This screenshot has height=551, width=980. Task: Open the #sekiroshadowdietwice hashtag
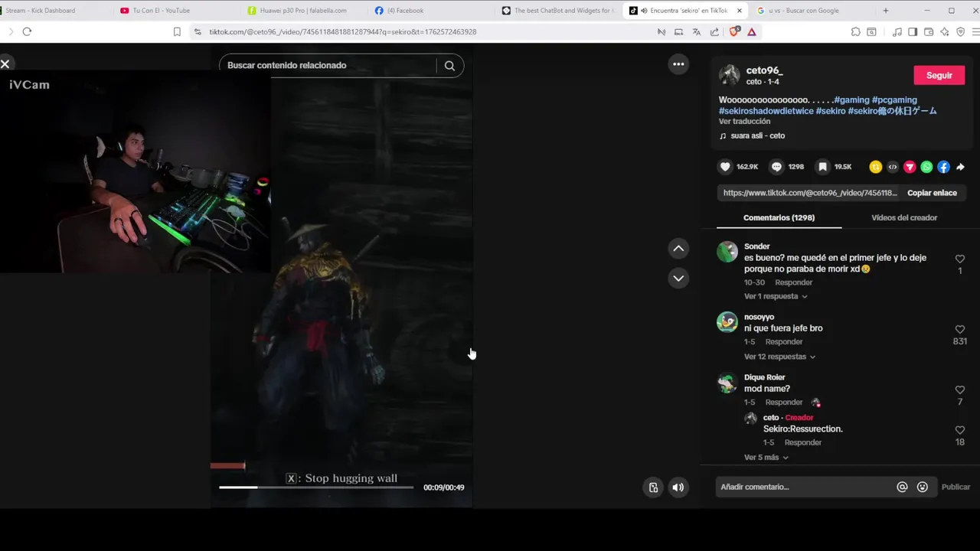pyautogui.click(x=766, y=111)
